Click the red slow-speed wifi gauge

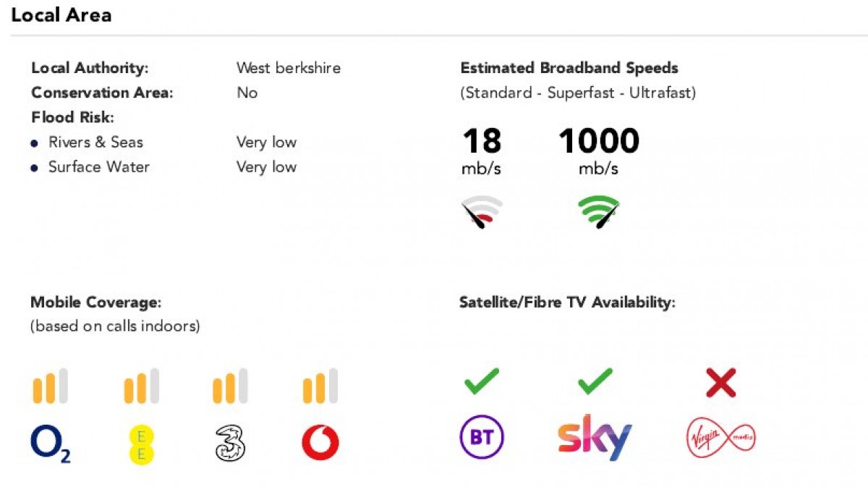pos(482,212)
